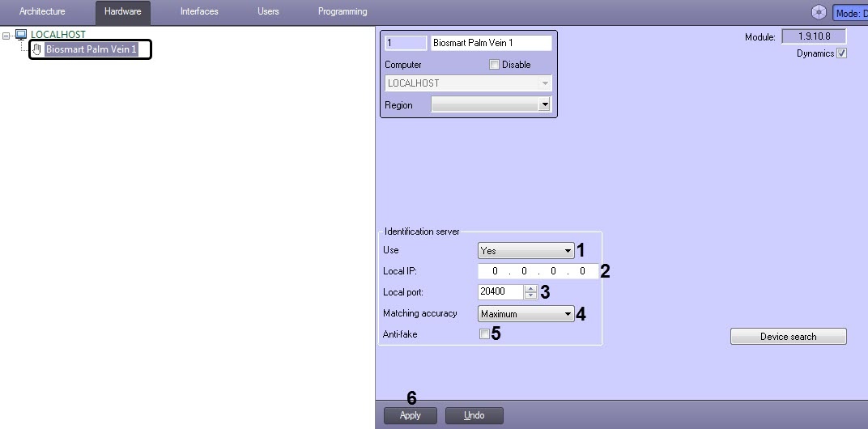868x429 pixels.
Task: Click the Undo button
Action: tap(474, 415)
